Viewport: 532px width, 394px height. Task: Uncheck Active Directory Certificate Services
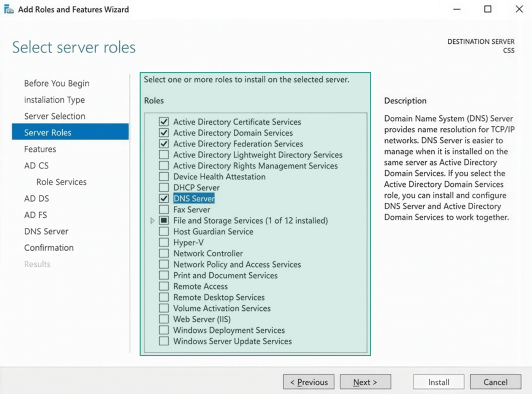tap(164, 122)
